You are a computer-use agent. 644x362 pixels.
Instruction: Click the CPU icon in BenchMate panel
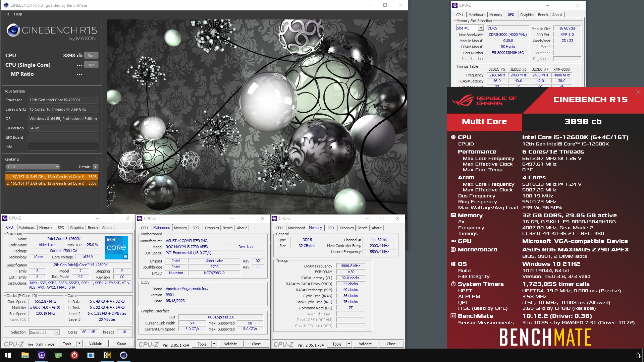(x=453, y=137)
